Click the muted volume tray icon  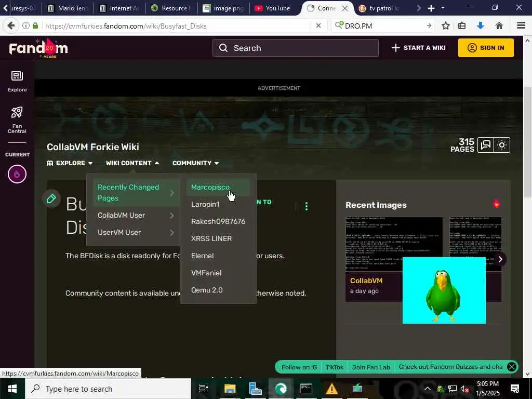[464, 389]
